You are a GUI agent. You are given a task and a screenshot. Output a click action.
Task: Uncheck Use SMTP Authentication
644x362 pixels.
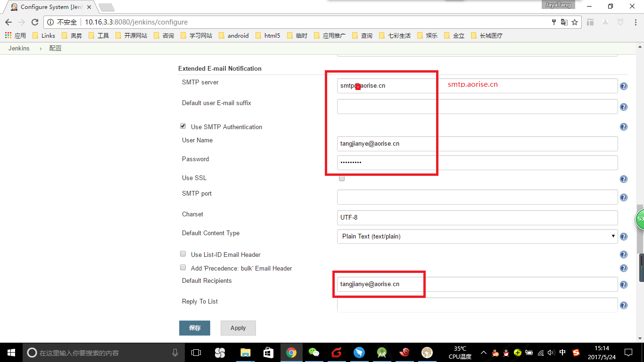point(183,126)
